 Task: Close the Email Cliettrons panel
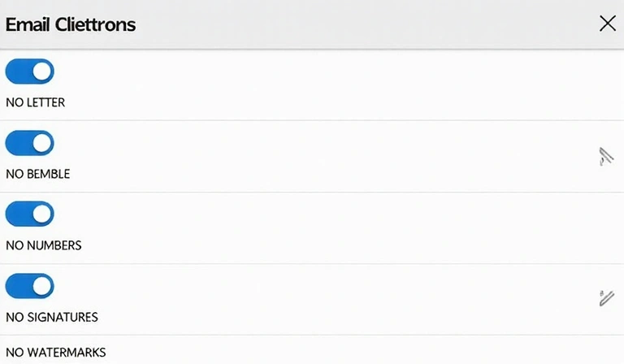607,24
